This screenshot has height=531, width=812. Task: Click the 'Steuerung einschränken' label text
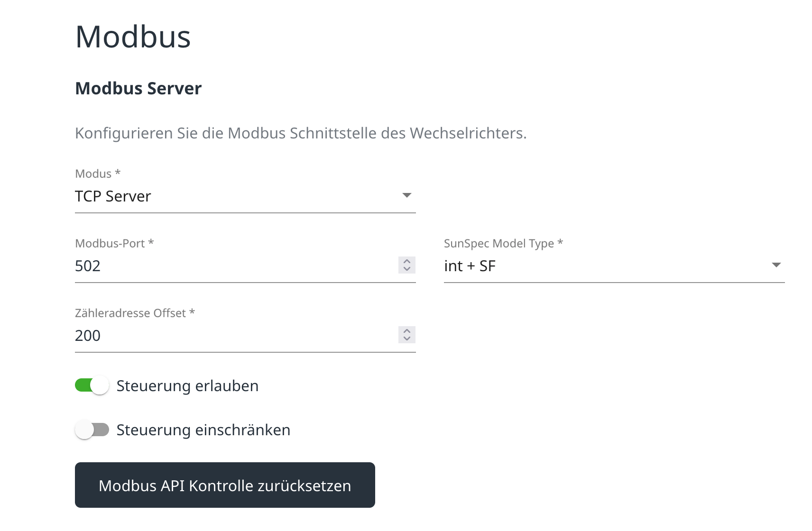[x=203, y=430]
